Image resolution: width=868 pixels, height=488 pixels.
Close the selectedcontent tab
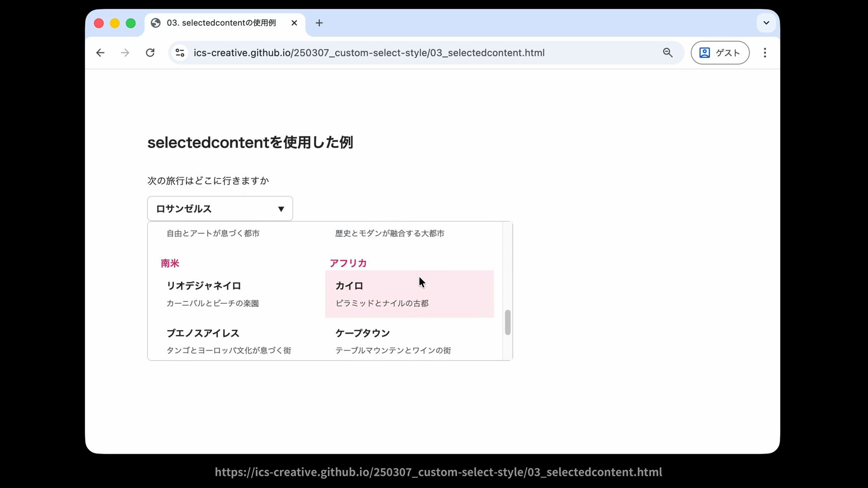pyautogui.click(x=294, y=23)
